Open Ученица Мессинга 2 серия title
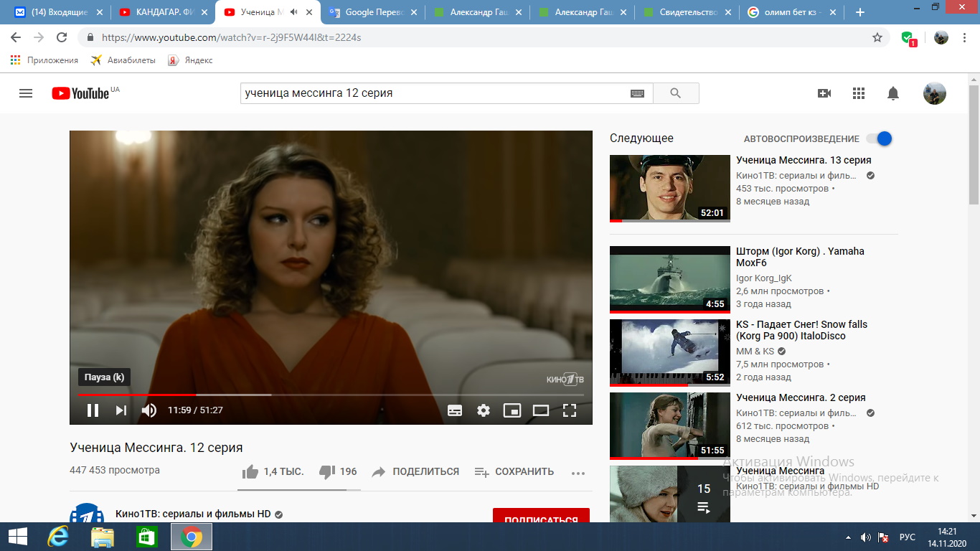The width and height of the screenshot is (980, 551). tap(801, 397)
